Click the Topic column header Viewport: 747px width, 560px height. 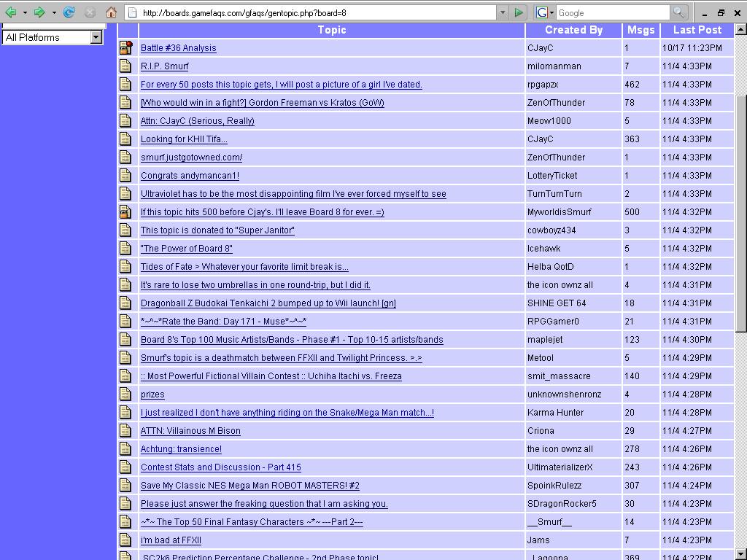coord(331,30)
